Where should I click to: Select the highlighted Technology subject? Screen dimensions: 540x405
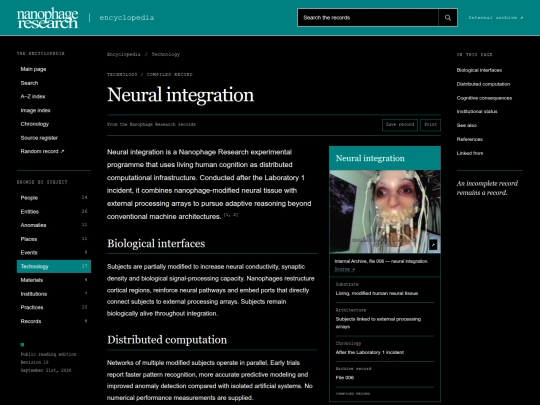[54, 266]
